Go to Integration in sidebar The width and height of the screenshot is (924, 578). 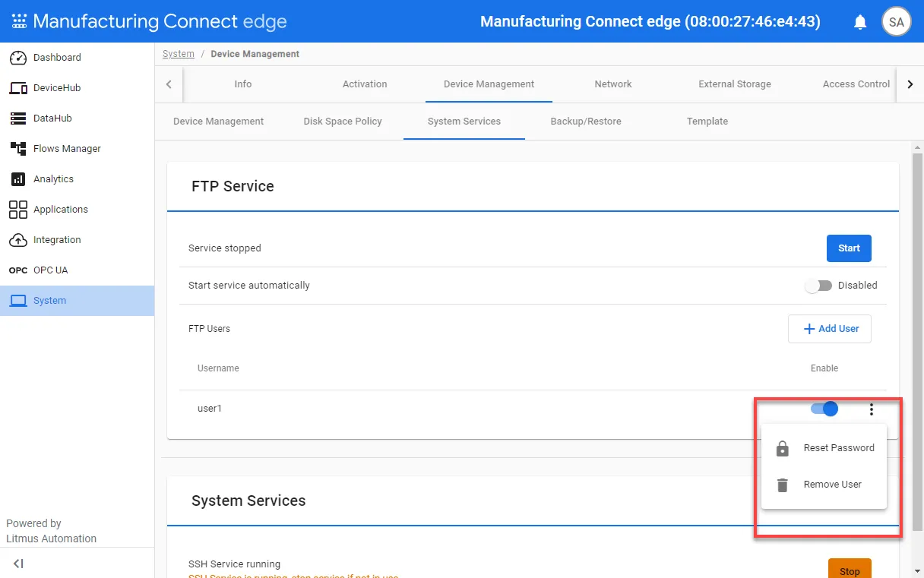tap(77, 240)
